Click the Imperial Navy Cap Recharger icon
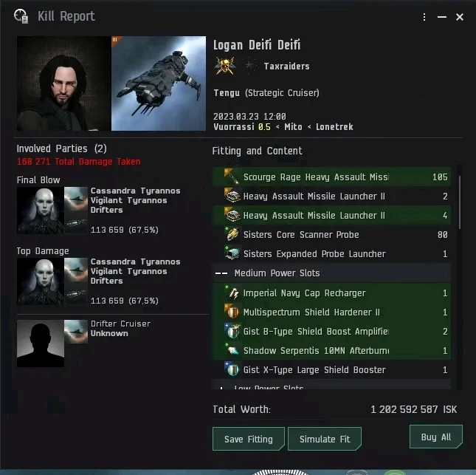 click(232, 293)
